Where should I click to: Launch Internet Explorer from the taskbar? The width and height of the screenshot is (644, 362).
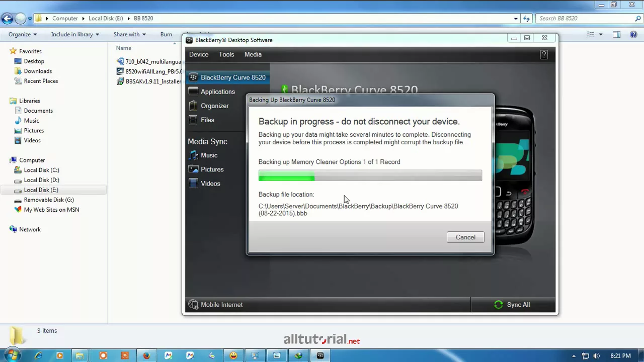pyautogui.click(x=38, y=355)
